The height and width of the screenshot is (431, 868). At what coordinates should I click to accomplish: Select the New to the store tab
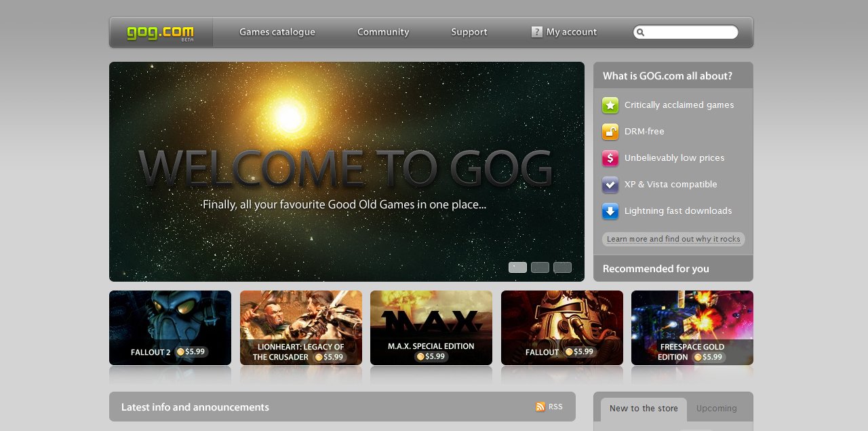click(644, 409)
